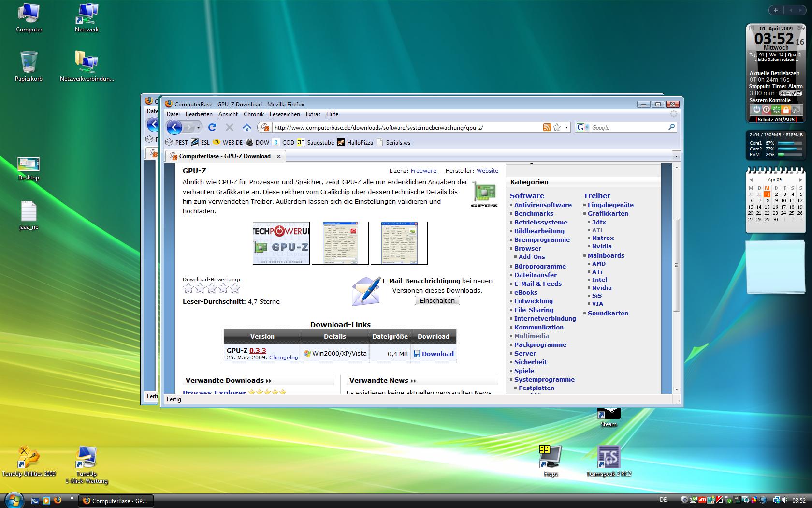
Task: Select the Netzwerkverbindungen desktop icon
Action: 87,66
